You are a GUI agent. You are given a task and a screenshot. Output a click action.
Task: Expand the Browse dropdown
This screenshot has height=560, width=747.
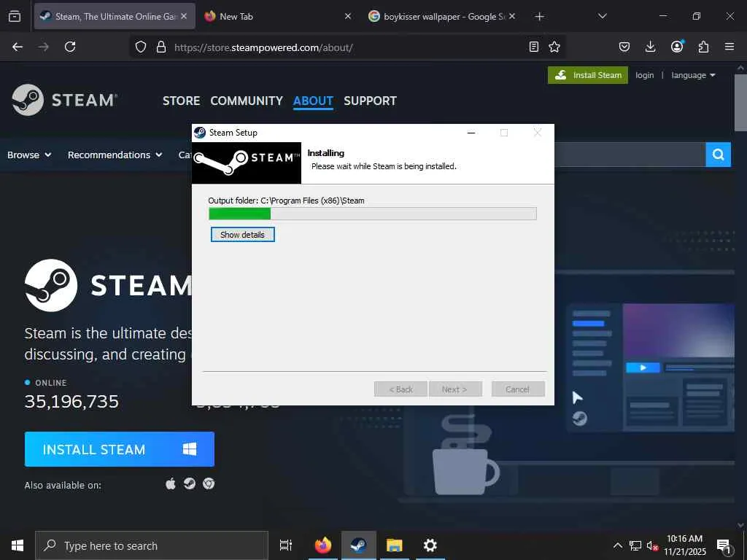coord(29,155)
